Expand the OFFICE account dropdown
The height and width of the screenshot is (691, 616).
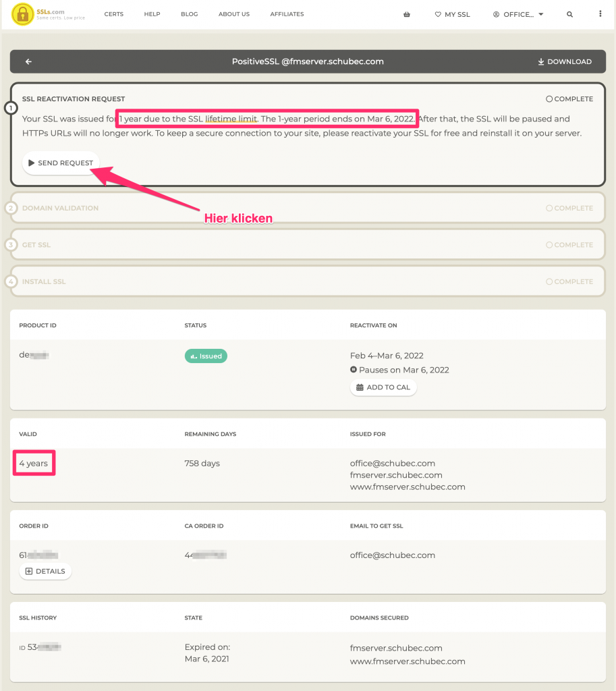coord(518,15)
